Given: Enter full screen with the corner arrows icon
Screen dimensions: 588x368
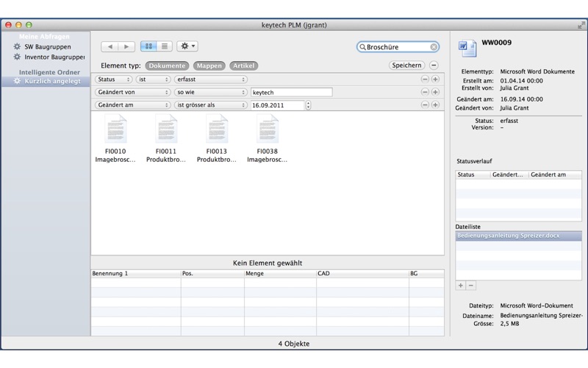Looking at the screenshot, I should click(x=581, y=25).
